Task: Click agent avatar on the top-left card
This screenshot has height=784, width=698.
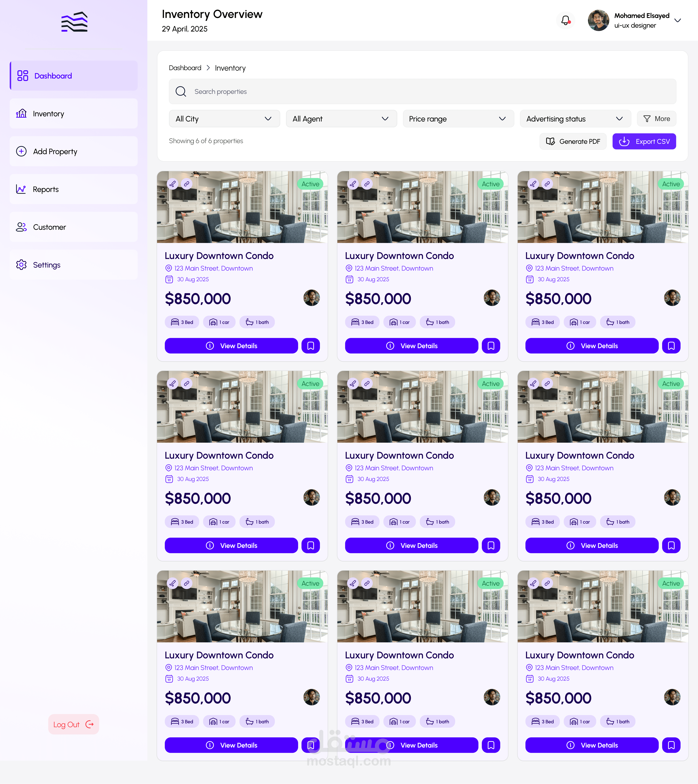Action: 311,298
